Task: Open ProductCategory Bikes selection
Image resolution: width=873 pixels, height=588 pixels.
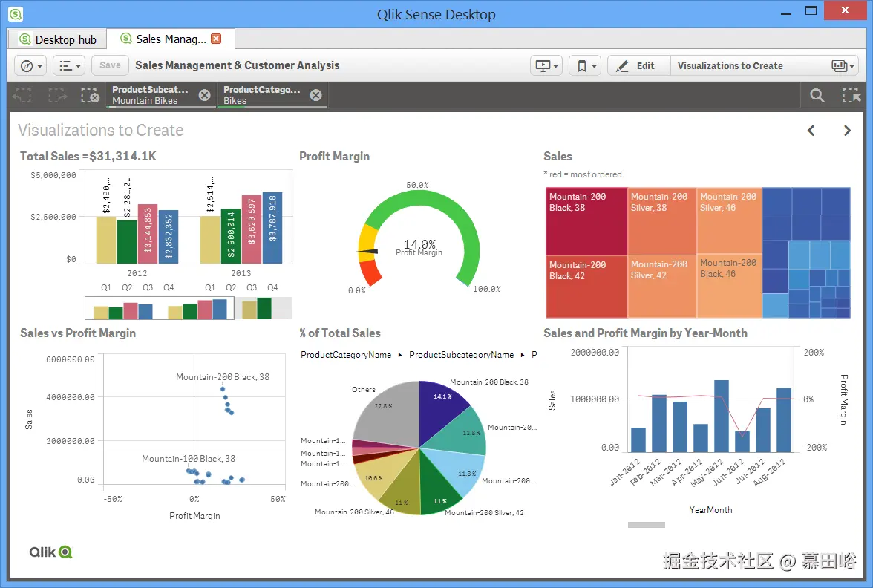Action: pyautogui.click(x=261, y=95)
